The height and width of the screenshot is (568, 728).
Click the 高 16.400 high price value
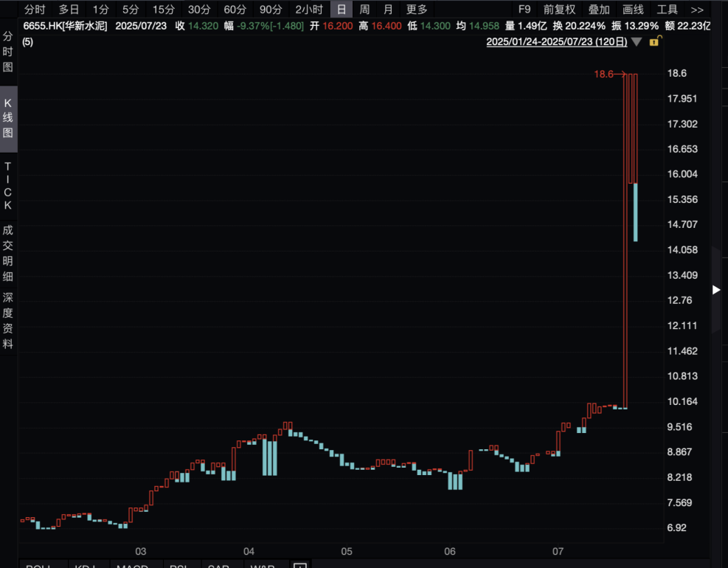[381, 26]
